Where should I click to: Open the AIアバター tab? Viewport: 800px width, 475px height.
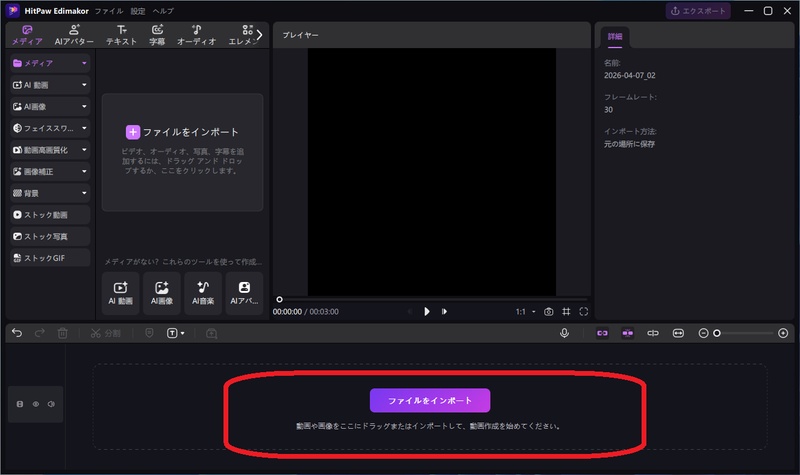pos(74,35)
